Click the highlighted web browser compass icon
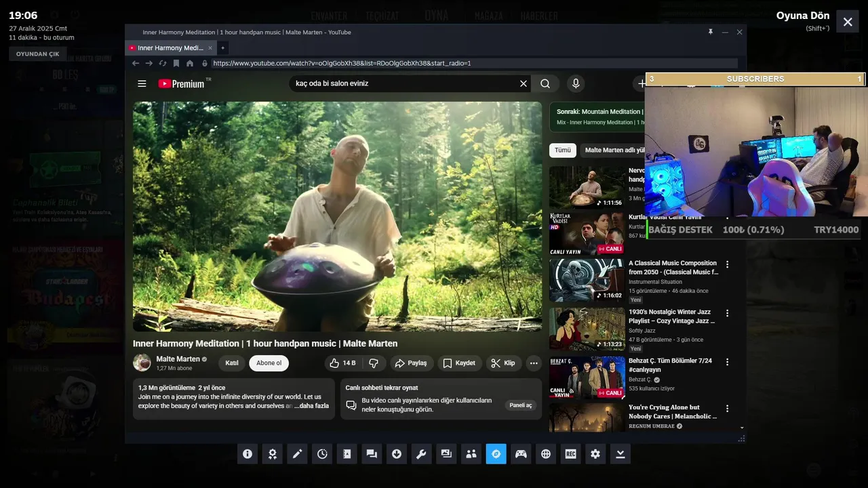The height and width of the screenshot is (488, 868). 496,454
